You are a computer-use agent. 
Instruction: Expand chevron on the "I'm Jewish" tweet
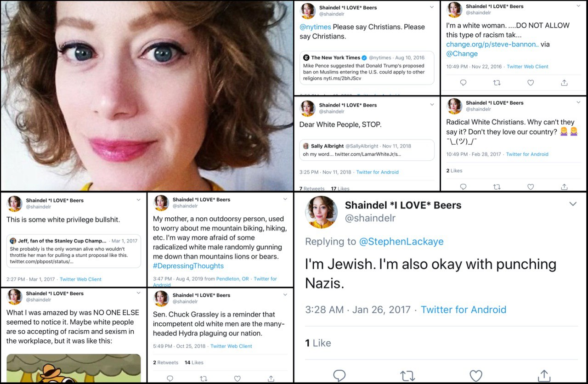pyautogui.click(x=573, y=204)
